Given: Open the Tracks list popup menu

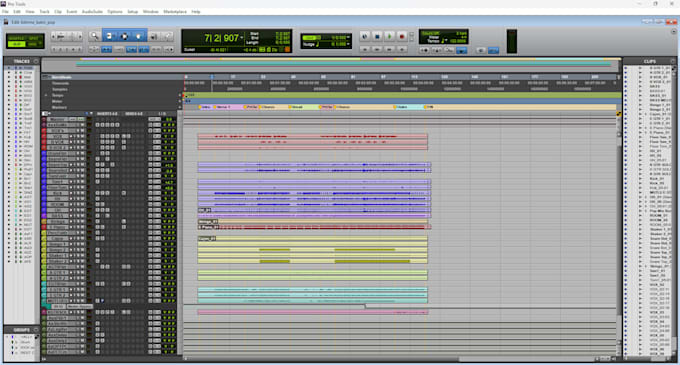Looking at the screenshot, I should coord(36,61).
